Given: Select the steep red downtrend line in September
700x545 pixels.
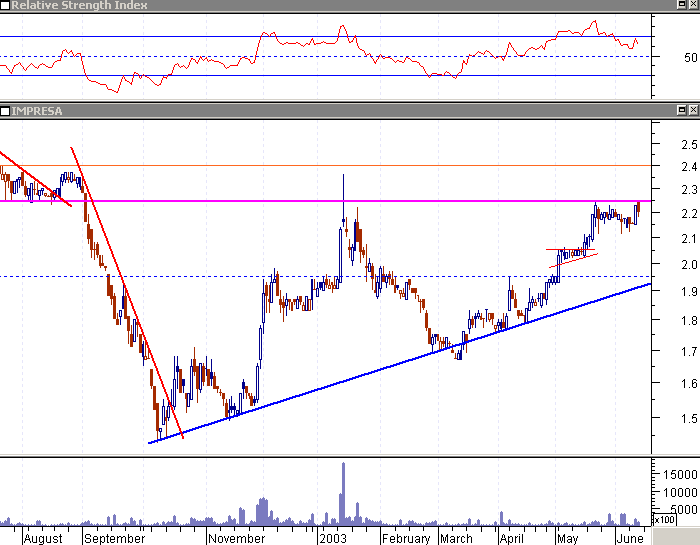Looking at the screenshot, I should [127, 292].
